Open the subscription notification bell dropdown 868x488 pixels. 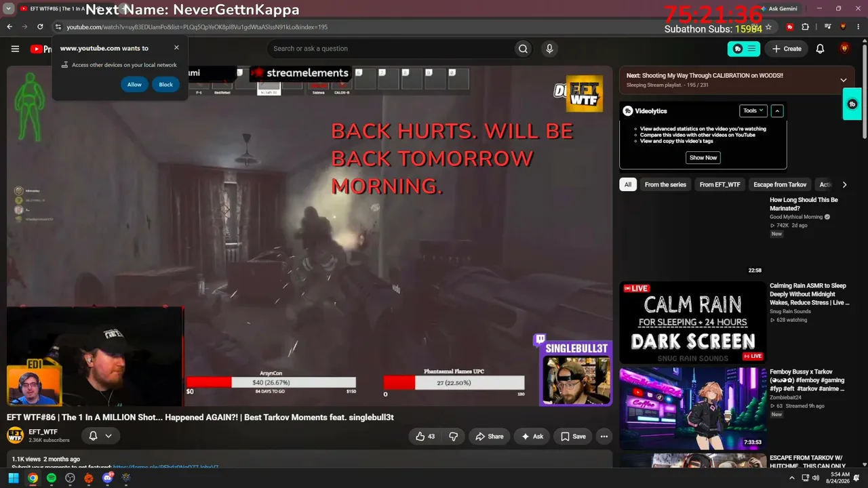tap(100, 436)
